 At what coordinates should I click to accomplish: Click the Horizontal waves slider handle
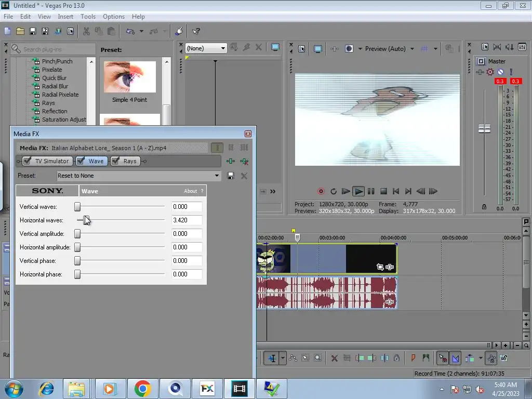pos(86,220)
